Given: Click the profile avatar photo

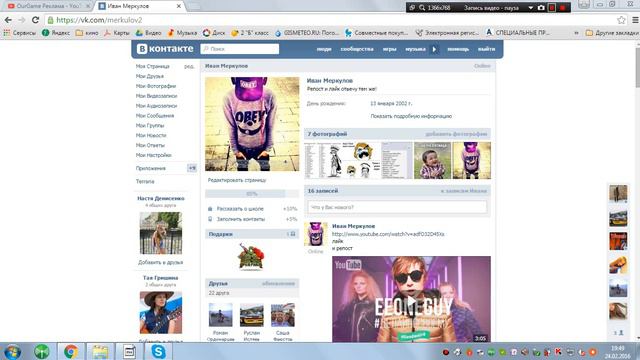Looking at the screenshot, I should point(252,124).
